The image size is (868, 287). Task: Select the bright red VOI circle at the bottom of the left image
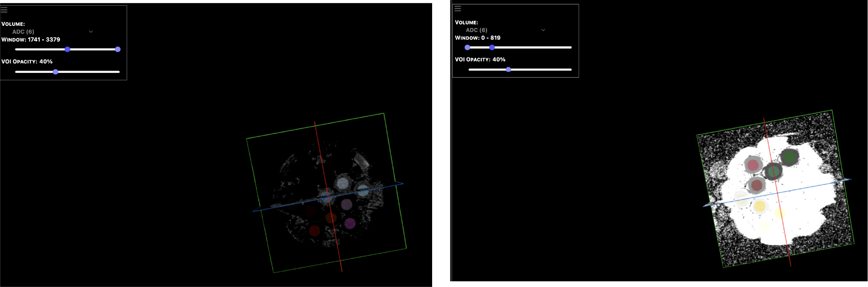(x=314, y=230)
